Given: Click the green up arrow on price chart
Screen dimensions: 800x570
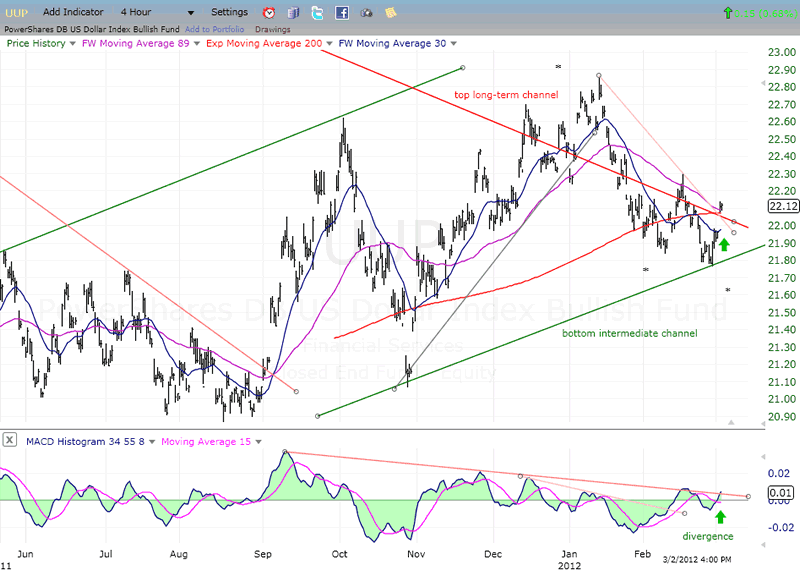Looking at the screenshot, I should (x=724, y=242).
